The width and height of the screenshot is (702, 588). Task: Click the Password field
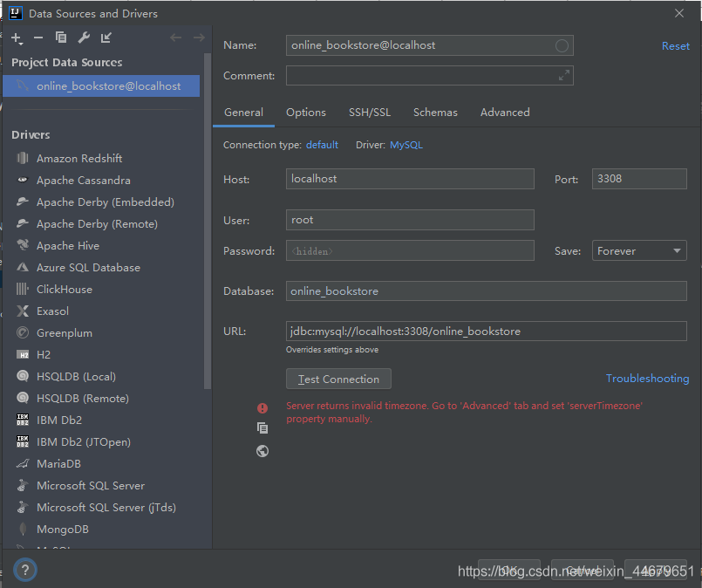(x=410, y=250)
